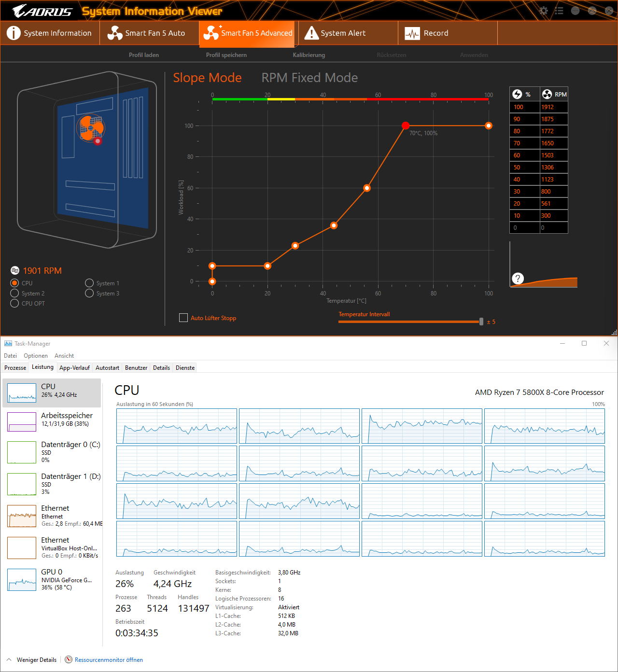The height and width of the screenshot is (672, 618).
Task: Click the red 70°C 100% curve point
Action: (x=406, y=126)
